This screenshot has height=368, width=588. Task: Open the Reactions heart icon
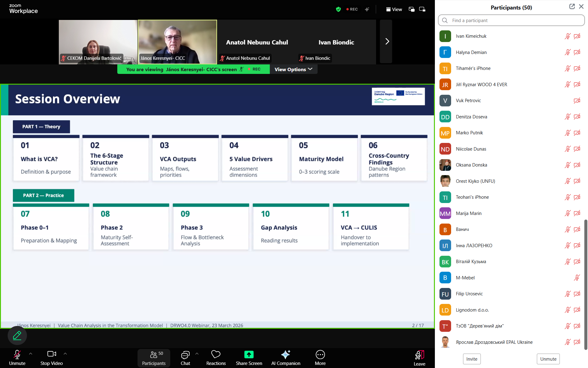pos(216,355)
